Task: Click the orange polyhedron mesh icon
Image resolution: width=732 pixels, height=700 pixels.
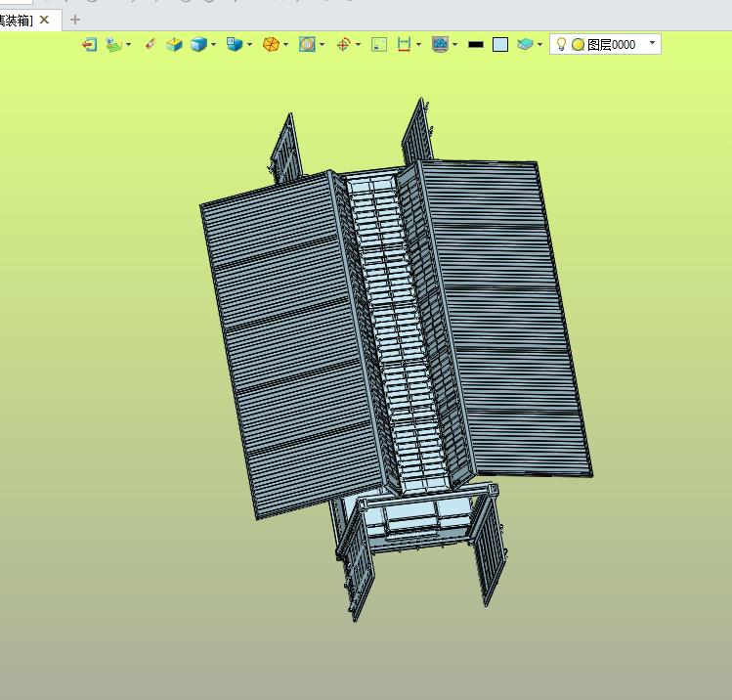Action: pos(271,44)
